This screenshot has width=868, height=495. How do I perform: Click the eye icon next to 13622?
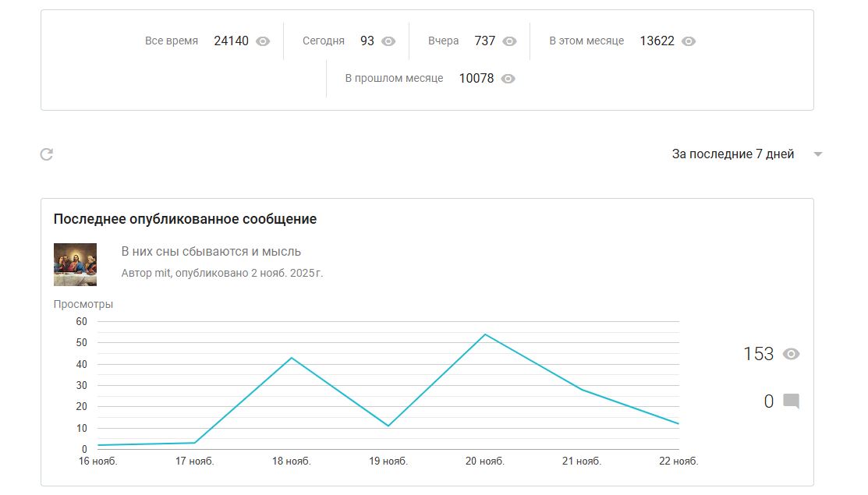click(688, 41)
